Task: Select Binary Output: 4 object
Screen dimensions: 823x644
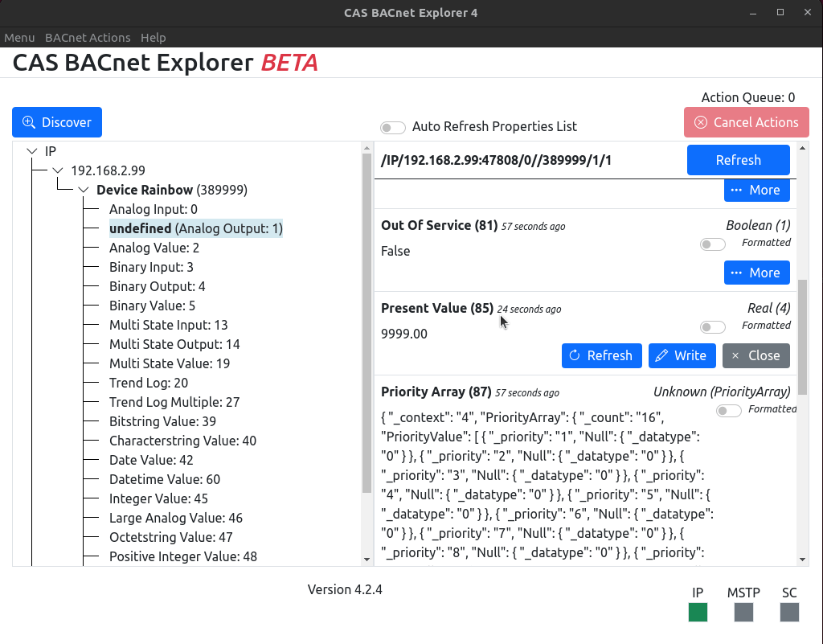Action: coord(157,286)
